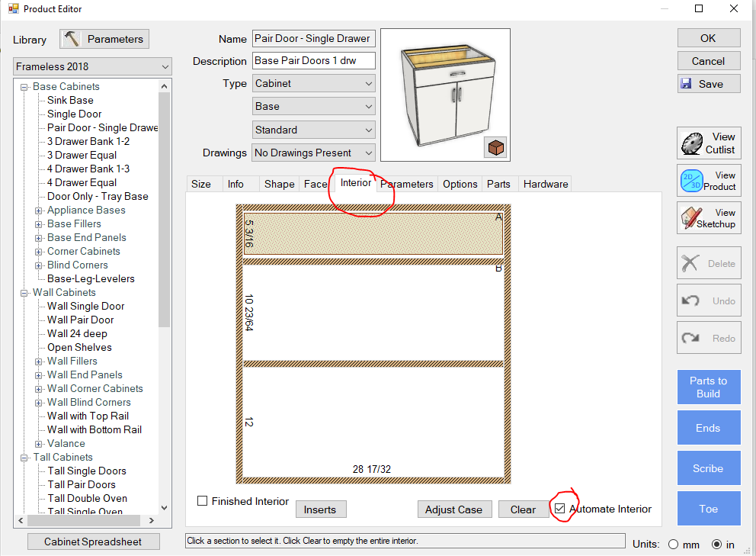Expand the Appliance Bases tree node
Screen dimensions: 756x556
[x=39, y=211]
